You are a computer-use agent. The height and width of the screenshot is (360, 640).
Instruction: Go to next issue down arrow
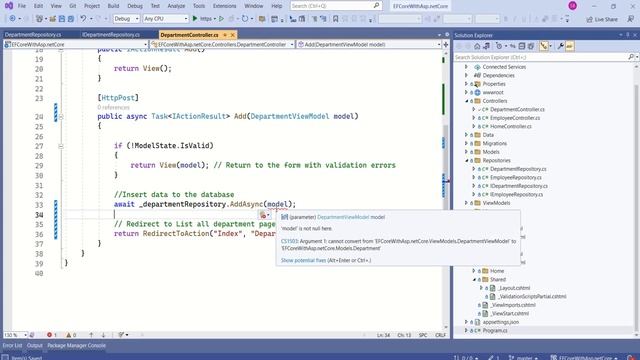click(103, 335)
